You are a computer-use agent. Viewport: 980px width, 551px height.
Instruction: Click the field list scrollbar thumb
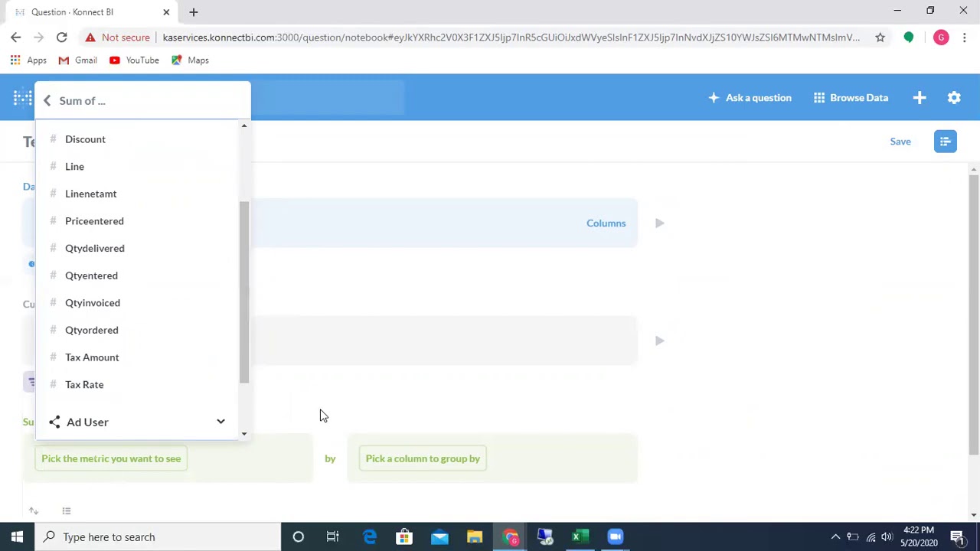click(x=244, y=292)
